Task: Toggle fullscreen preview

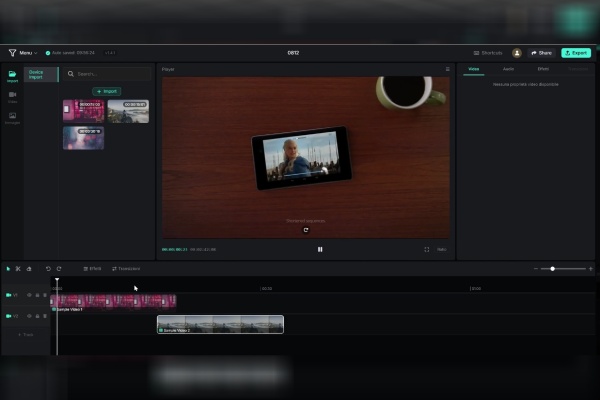Action: coord(427,250)
